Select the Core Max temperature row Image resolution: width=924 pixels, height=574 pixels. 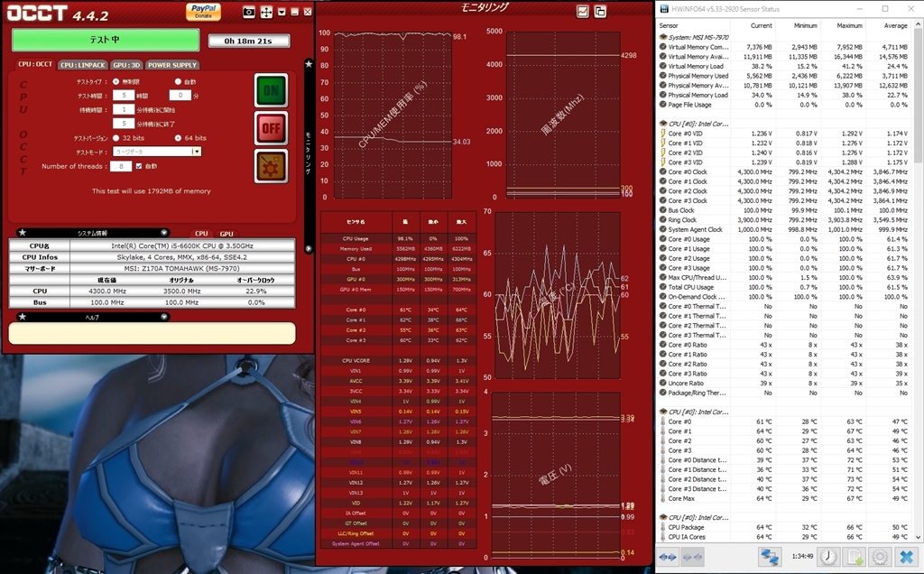point(784,498)
